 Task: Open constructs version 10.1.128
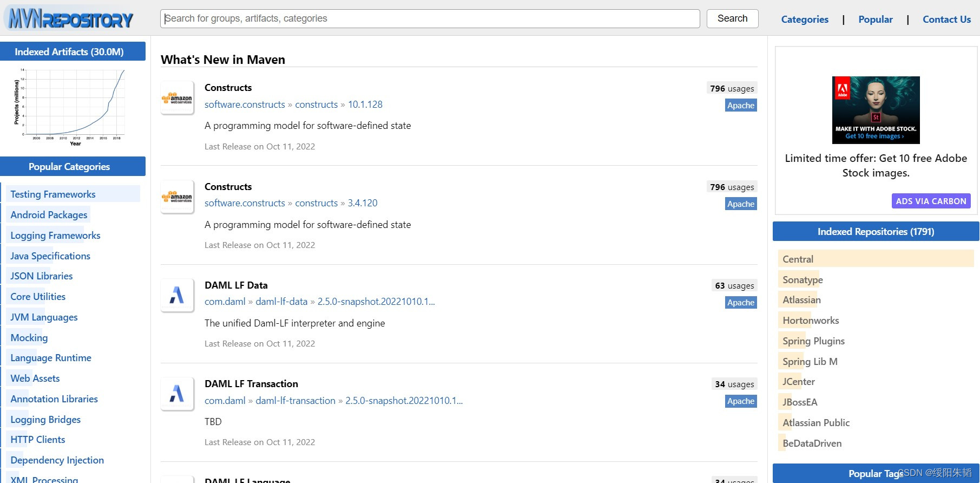(365, 105)
